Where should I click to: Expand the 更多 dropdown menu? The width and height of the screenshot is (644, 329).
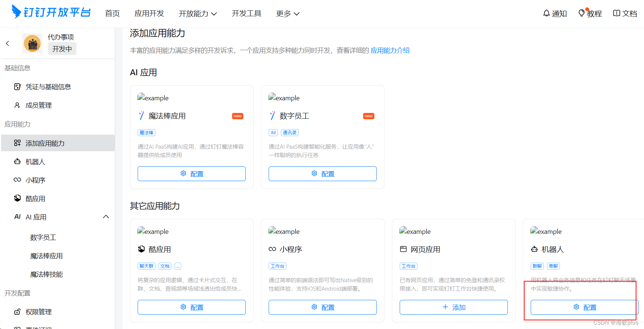pos(288,14)
